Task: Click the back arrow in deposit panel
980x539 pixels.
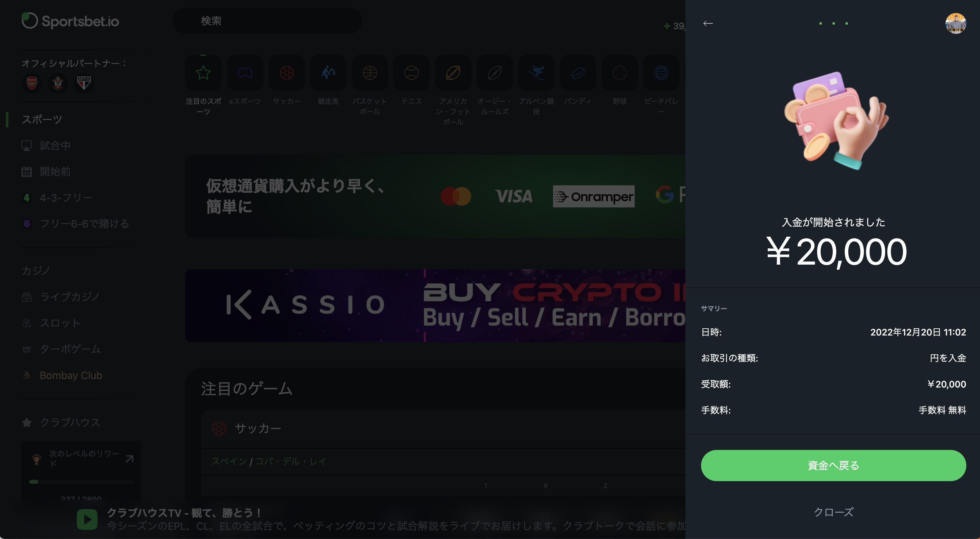Action: coord(708,24)
